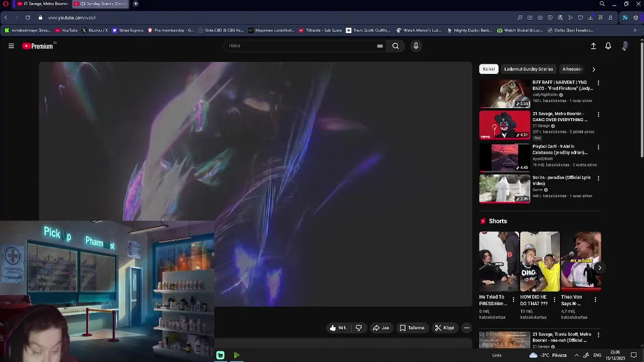Open options menu for Scrim paradise

click(x=598, y=178)
